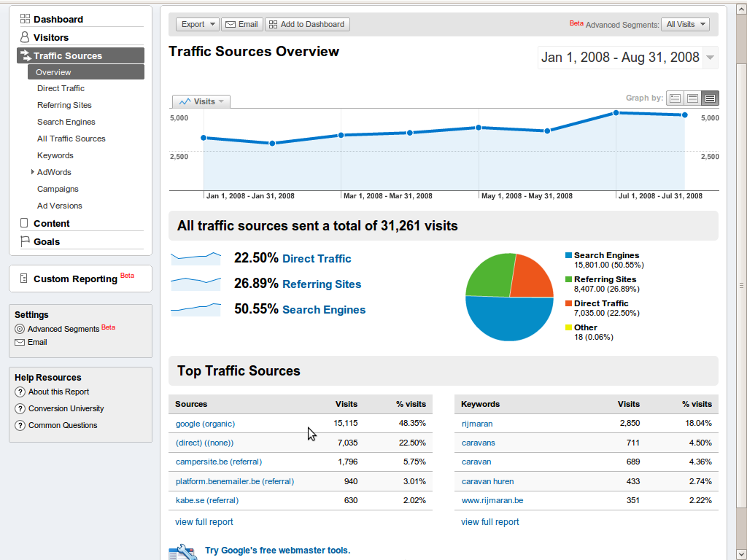Open Direct Traffic in the sidebar
The height and width of the screenshot is (560, 747).
tap(61, 88)
